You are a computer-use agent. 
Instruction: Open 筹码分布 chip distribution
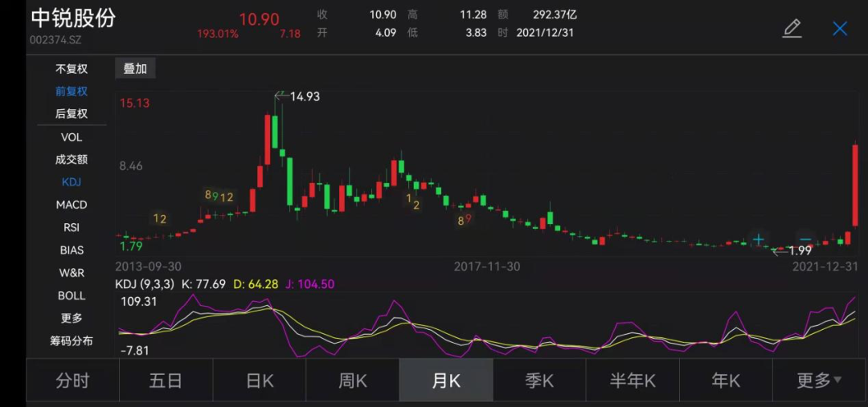click(x=72, y=341)
